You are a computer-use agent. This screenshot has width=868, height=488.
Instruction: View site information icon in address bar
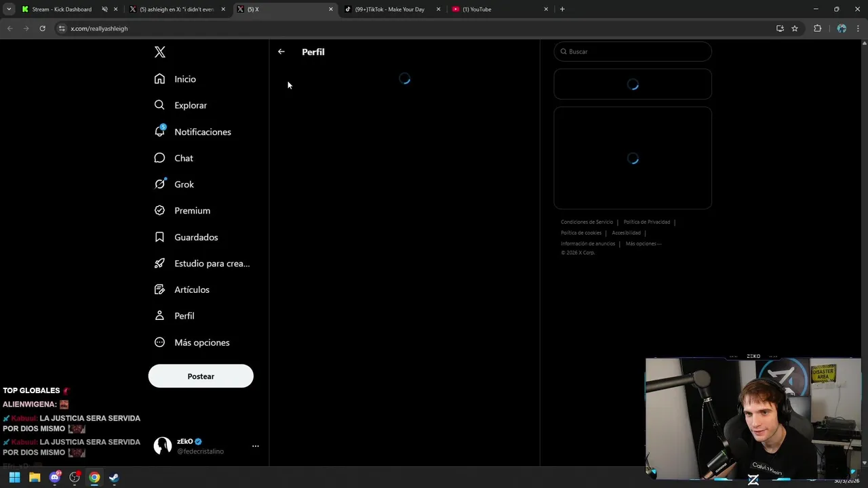pyautogui.click(x=62, y=28)
